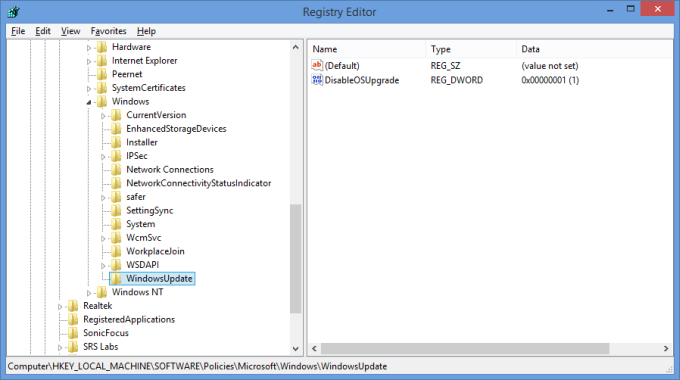Expand the WcmSvc key

103,239
